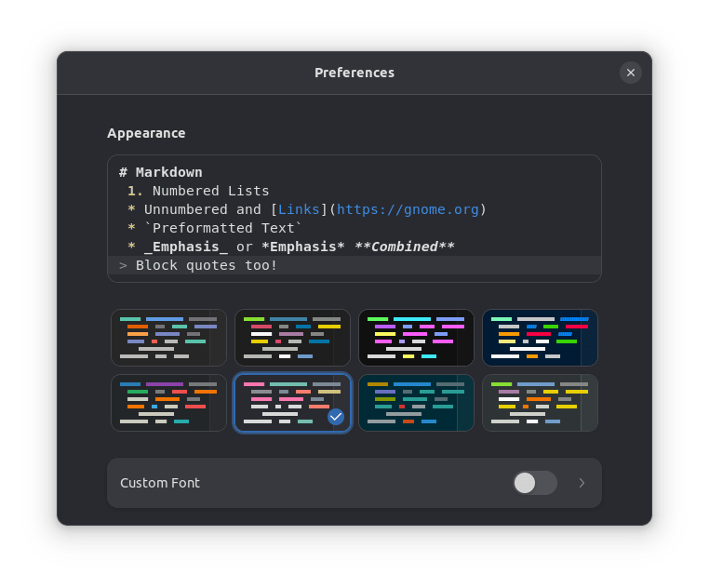The image size is (709, 588).
Task: Click the blue checkmark badge on selected theme
Action: 336,417
